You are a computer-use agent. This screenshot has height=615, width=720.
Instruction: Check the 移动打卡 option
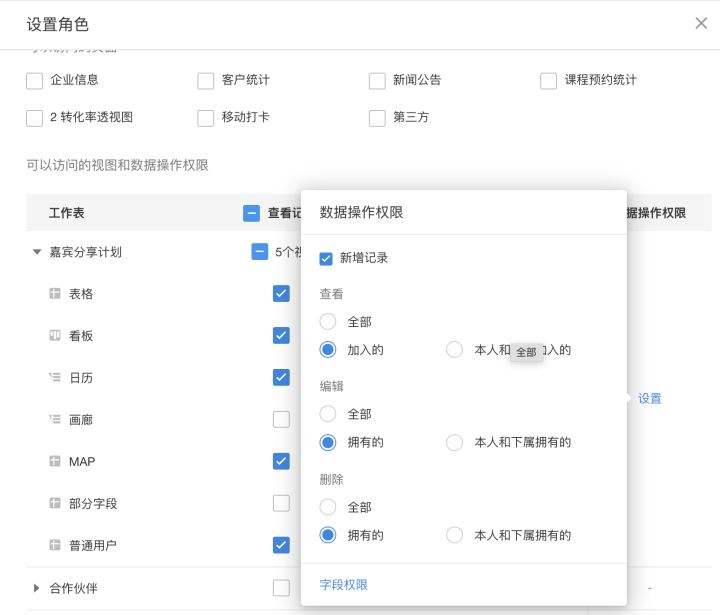[x=206, y=118]
